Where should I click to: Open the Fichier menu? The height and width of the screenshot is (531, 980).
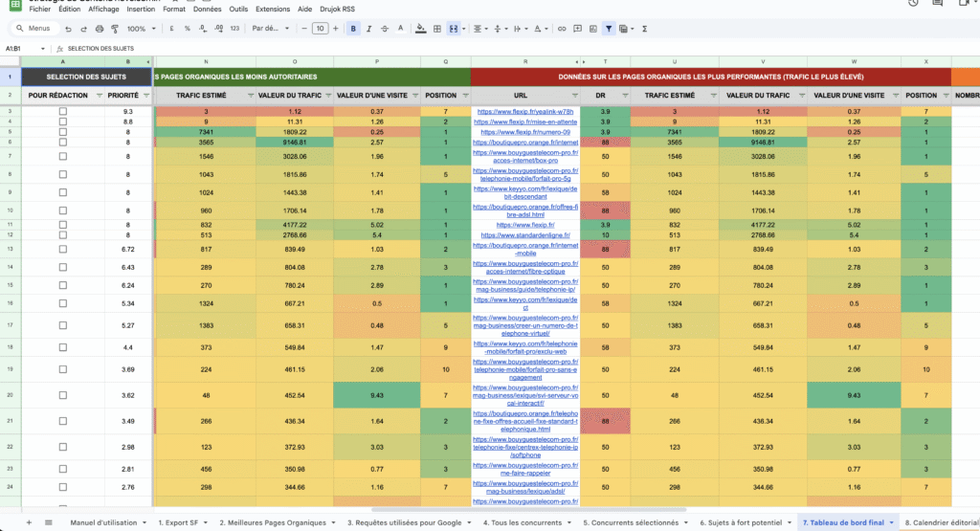pyautogui.click(x=40, y=10)
